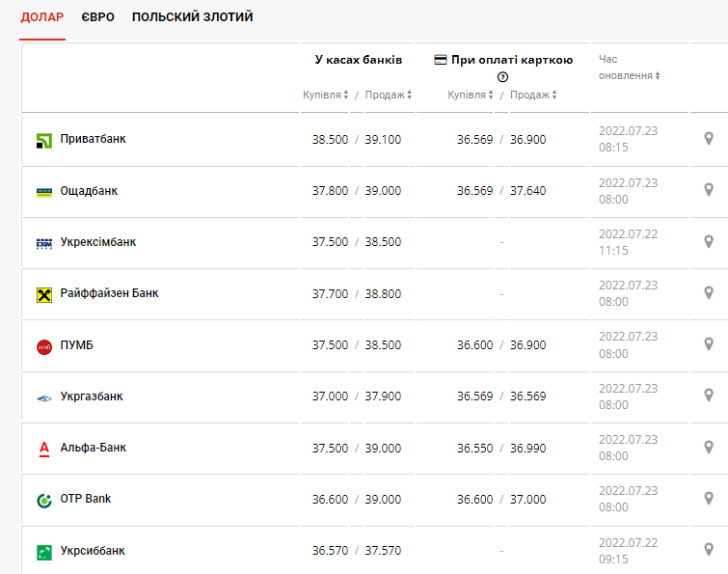Screen dimensions: 728x574
Task: Open the Ощадбанк bank link
Action: click(x=89, y=191)
